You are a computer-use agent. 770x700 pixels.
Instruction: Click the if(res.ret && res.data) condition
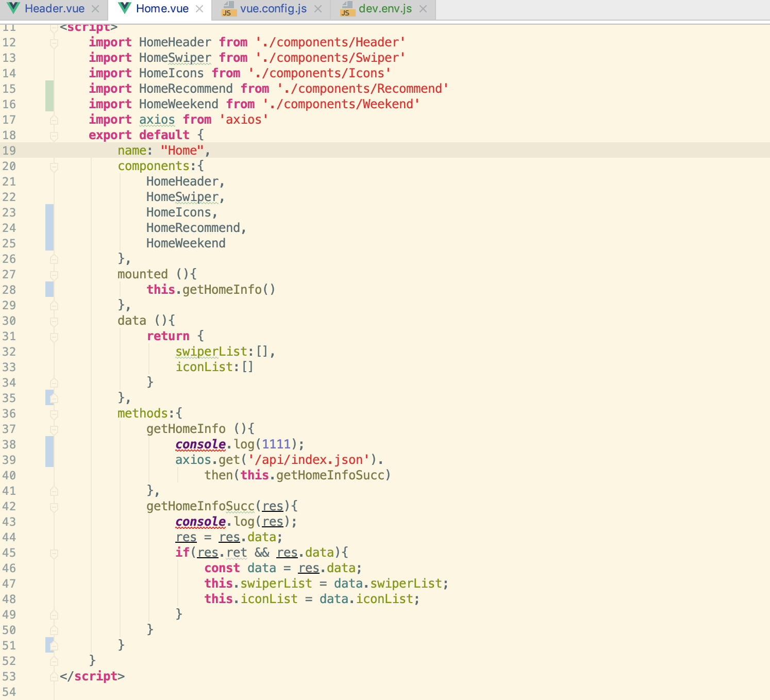click(x=261, y=553)
